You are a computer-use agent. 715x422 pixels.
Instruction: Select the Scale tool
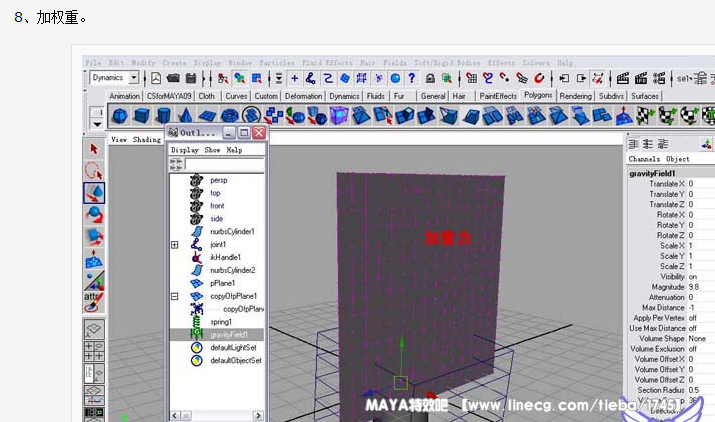pyautogui.click(x=94, y=236)
